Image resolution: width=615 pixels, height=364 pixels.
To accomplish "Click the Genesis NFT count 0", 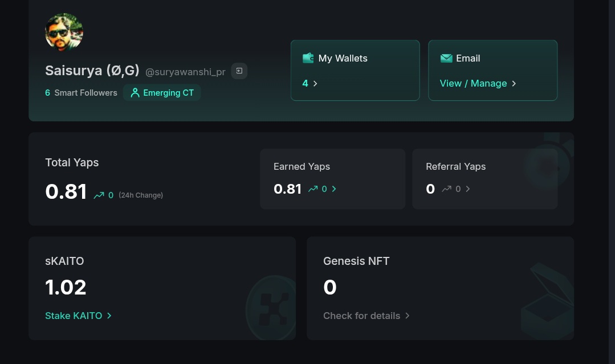I will (x=330, y=287).
